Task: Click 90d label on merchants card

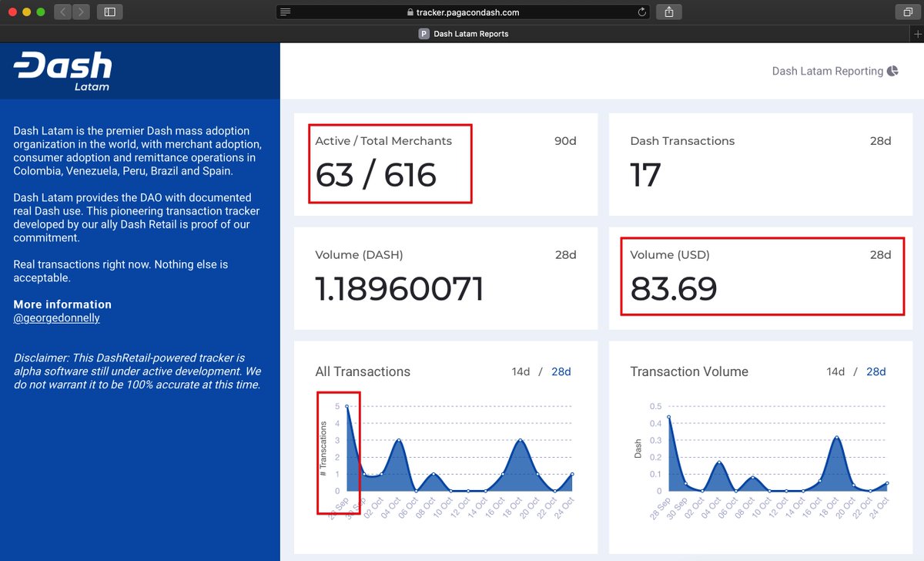Action: pos(565,141)
